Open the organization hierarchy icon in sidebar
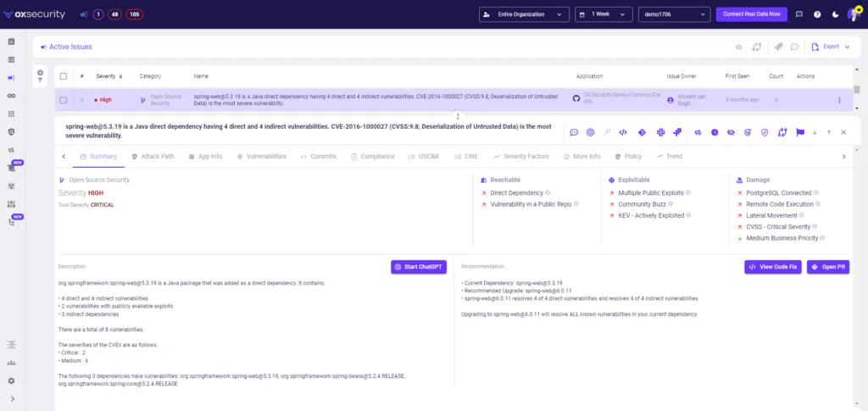 (11, 363)
